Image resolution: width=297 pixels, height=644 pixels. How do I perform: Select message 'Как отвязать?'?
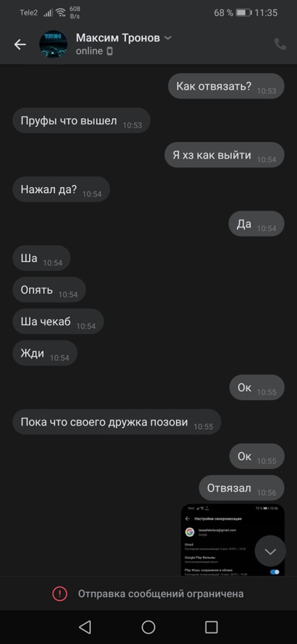tap(226, 86)
